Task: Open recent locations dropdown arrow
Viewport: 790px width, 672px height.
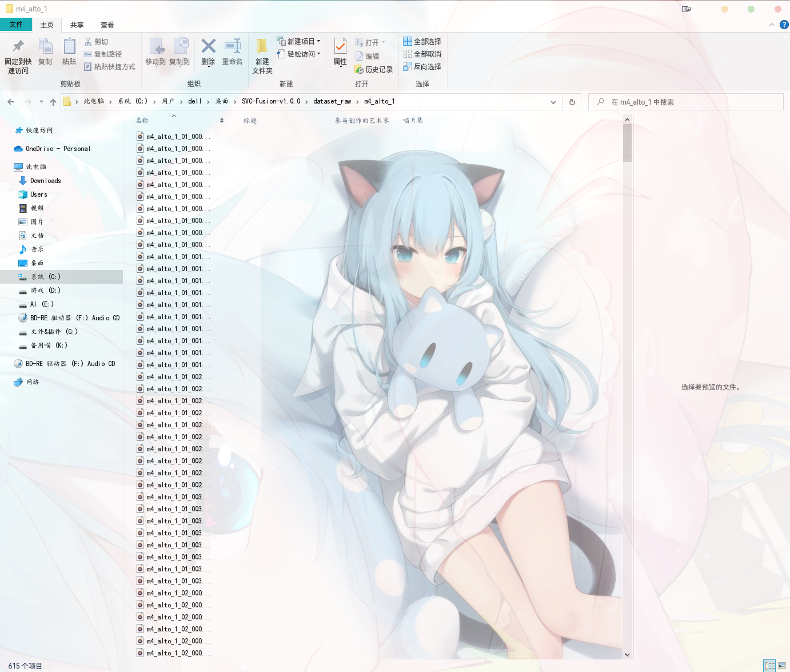Action: pos(41,102)
